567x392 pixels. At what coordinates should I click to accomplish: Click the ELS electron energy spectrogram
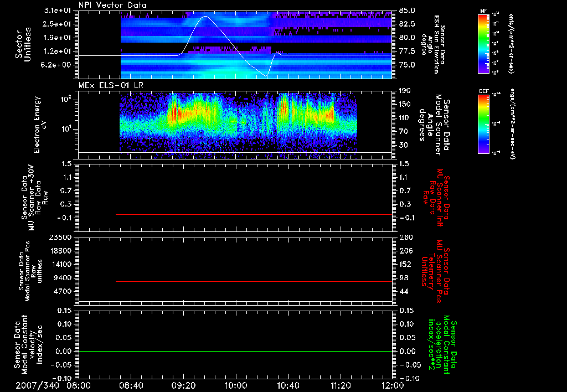click(x=238, y=125)
